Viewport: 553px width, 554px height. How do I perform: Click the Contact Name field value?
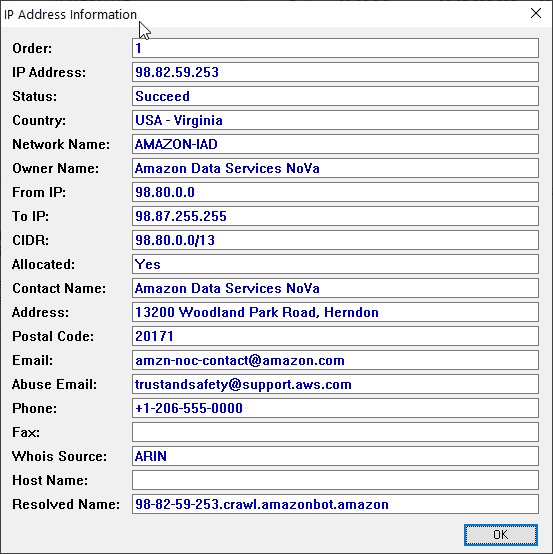coord(335,288)
